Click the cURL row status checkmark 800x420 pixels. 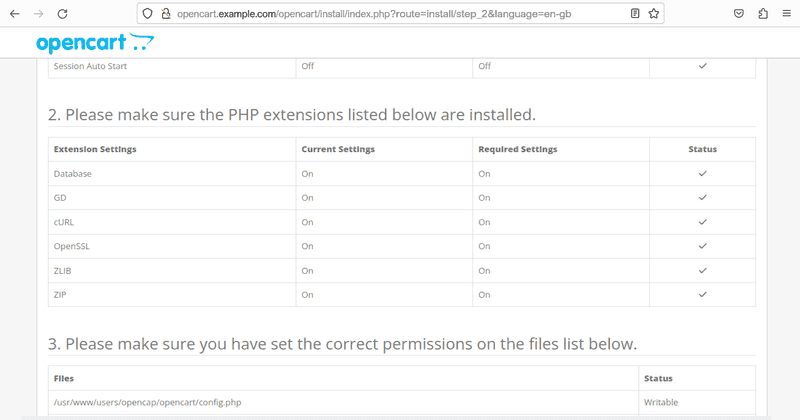click(x=703, y=222)
